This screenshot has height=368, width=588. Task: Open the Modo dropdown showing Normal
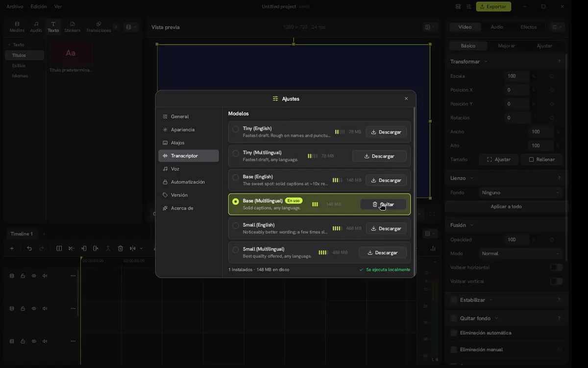(x=520, y=253)
